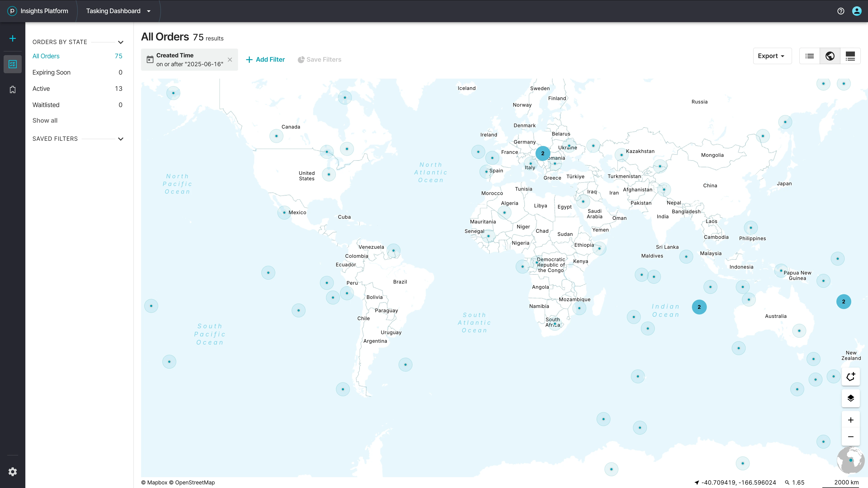Click the order marker near Philippines
Image resolution: width=868 pixels, height=488 pixels.
coord(751,228)
